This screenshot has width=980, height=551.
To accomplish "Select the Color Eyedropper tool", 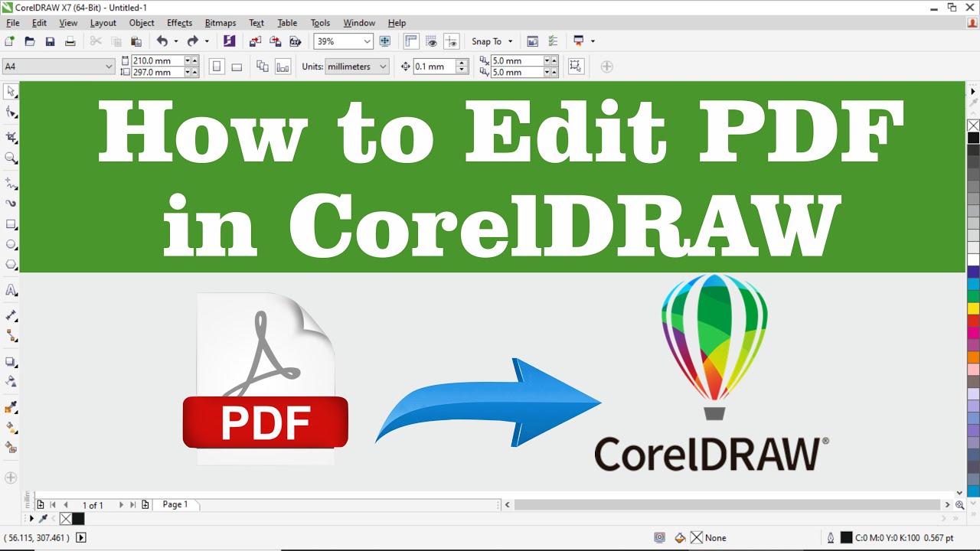I will [11, 407].
